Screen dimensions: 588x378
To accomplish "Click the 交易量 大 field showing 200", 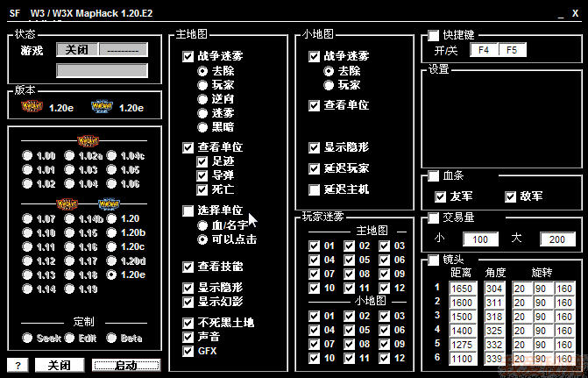I will tap(557, 239).
